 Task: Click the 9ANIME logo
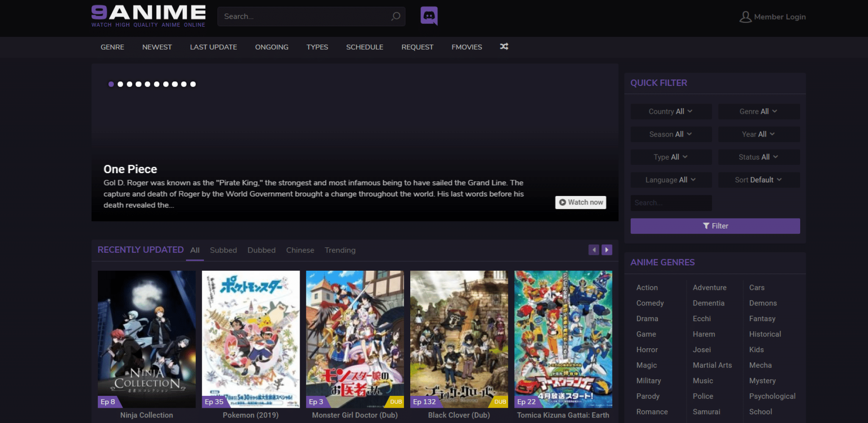[148, 16]
